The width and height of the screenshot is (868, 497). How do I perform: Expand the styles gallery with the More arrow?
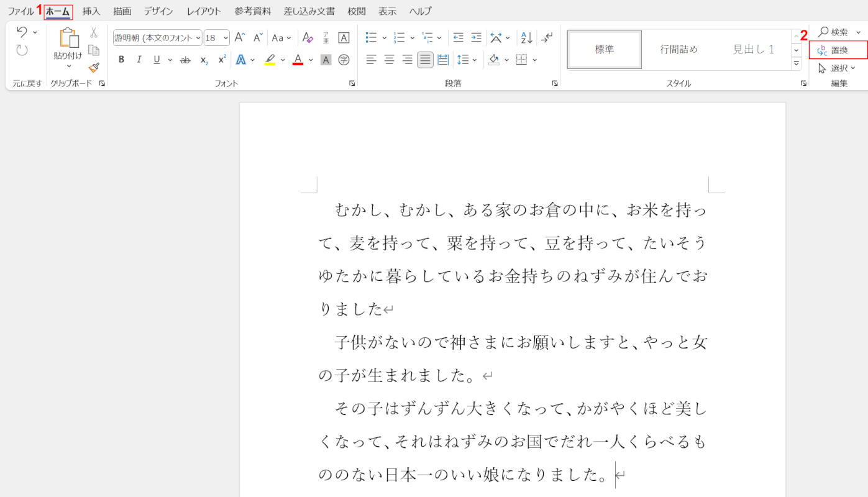797,63
